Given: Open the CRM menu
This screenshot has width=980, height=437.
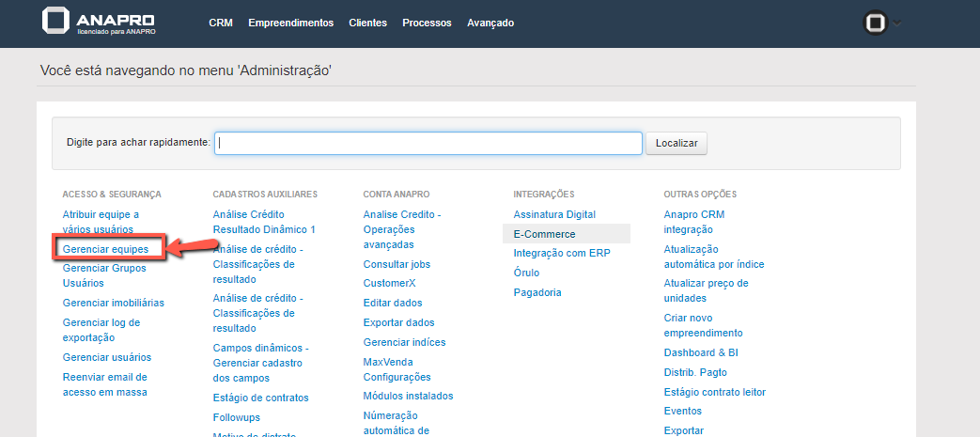Looking at the screenshot, I should 221,23.
